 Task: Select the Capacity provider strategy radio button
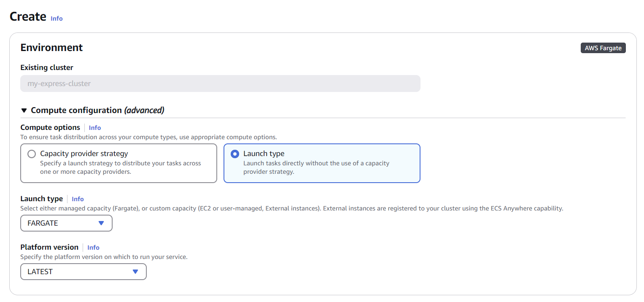click(x=32, y=154)
